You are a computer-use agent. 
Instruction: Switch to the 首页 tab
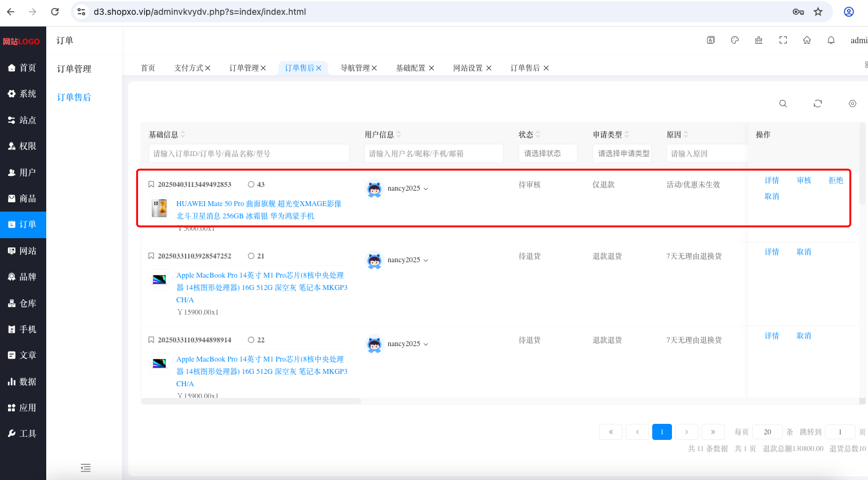point(148,68)
